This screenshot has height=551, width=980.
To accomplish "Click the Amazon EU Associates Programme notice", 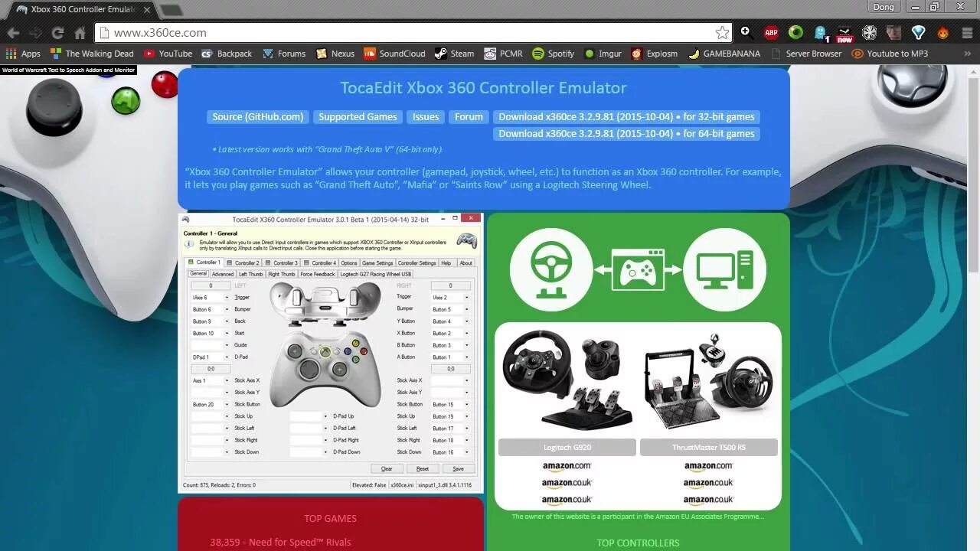I will coord(638,517).
